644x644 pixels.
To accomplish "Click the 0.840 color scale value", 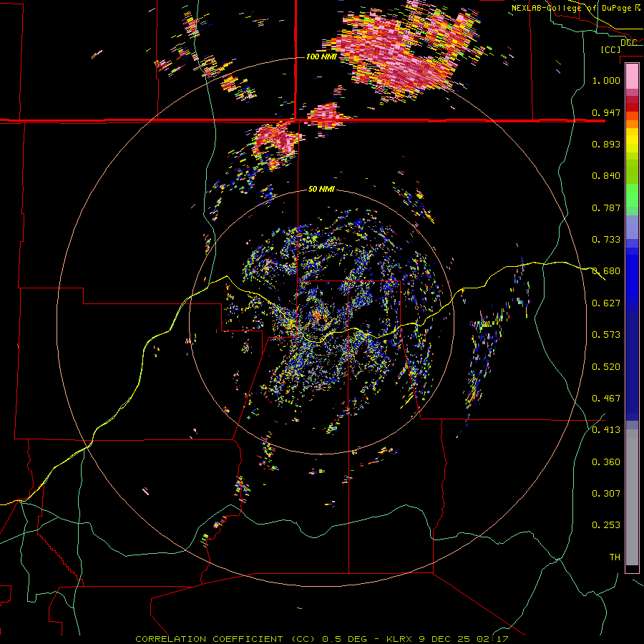I will (x=606, y=176).
